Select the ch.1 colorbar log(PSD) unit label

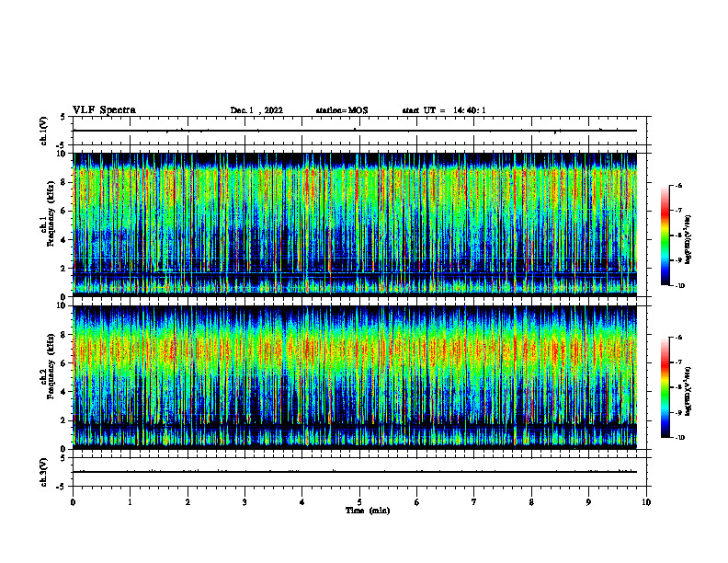(688, 240)
